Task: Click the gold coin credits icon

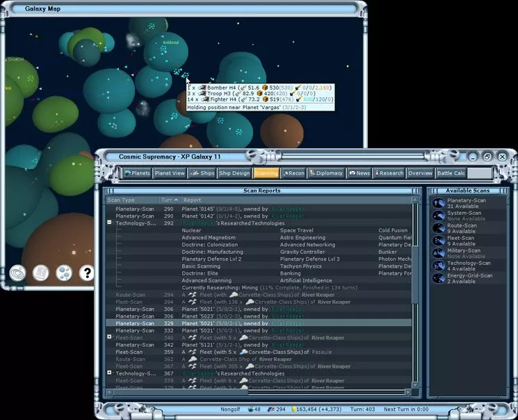Action: (293, 409)
